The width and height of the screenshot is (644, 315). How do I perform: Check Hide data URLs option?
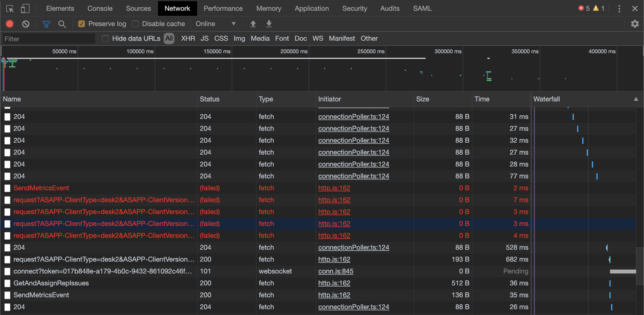pos(105,39)
